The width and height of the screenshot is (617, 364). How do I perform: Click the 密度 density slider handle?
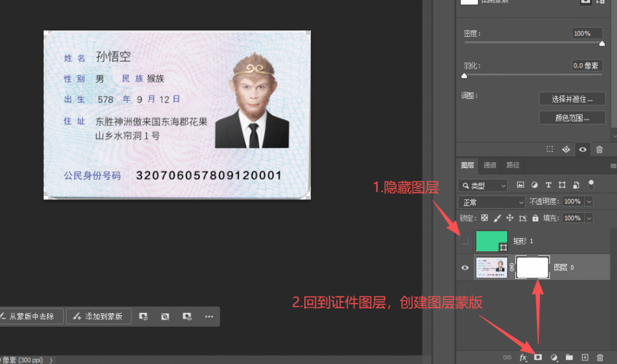[602, 43]
